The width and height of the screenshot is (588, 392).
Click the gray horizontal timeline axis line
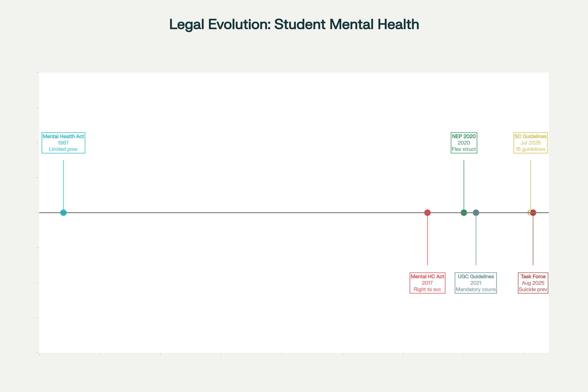coord(250,213)
